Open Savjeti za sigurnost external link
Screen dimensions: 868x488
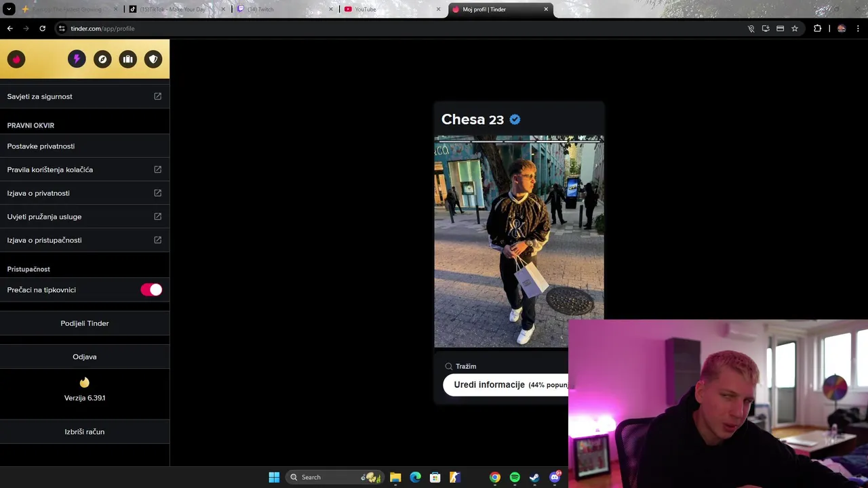(x=85, y=96)
